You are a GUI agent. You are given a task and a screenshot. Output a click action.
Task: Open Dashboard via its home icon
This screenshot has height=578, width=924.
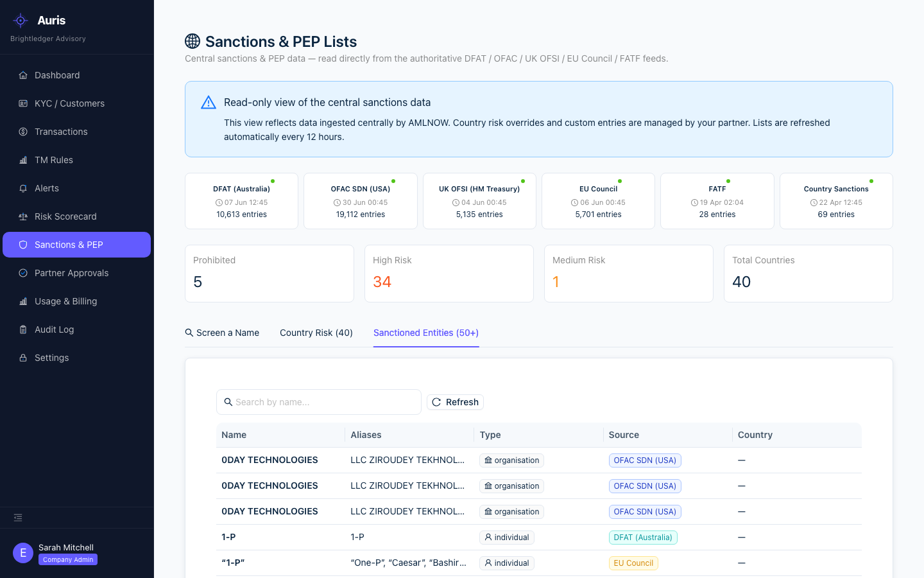tap(23, 75)
